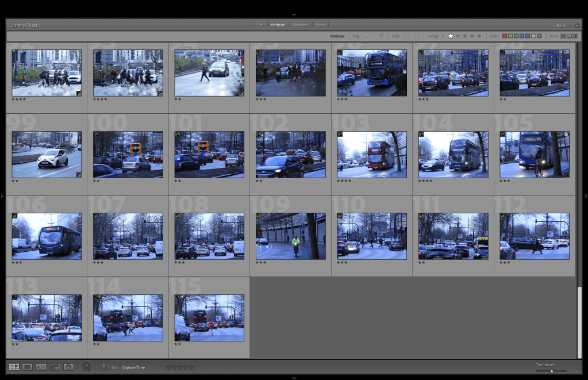Switch to Grid view in toolbar

[14, 367]
